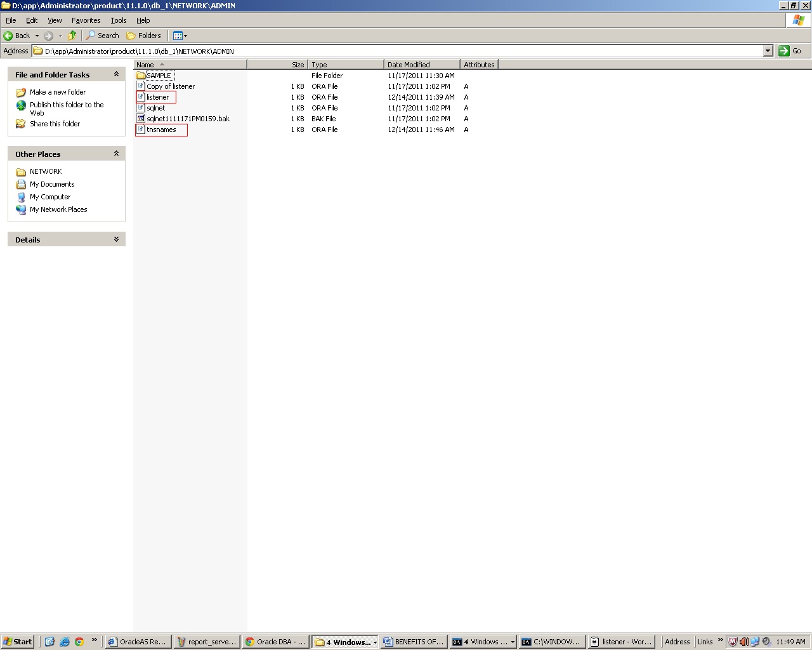Open the Search pane in Explorer
The width and height of the screenshot is (812, 650).
(102, 36)
